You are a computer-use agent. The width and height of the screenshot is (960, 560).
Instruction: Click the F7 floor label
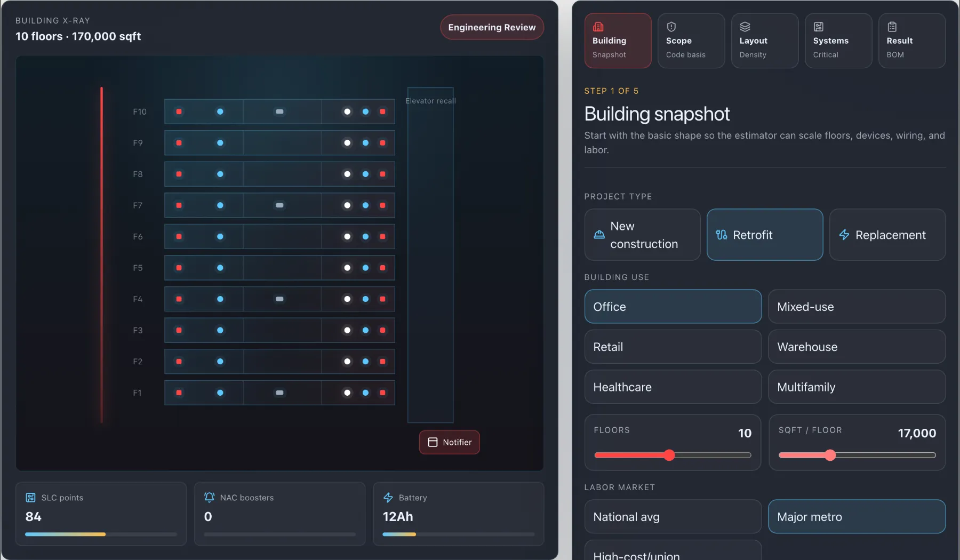[x=138, y=205]
